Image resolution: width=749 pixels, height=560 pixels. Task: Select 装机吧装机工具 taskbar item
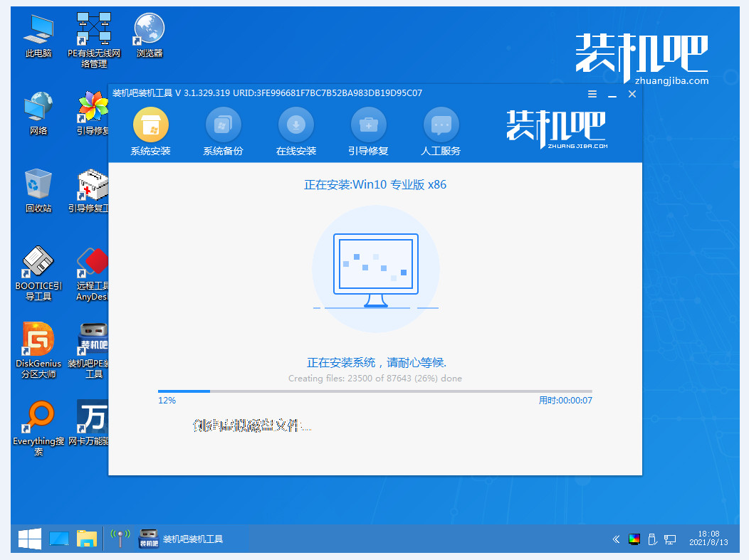(x=181, y=539)
